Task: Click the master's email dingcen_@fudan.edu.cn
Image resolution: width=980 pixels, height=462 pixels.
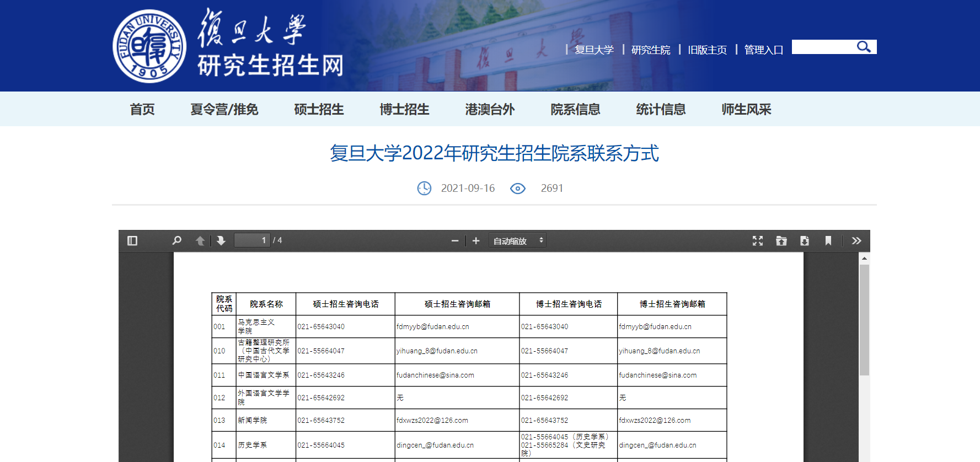Action: click(435, 445)
